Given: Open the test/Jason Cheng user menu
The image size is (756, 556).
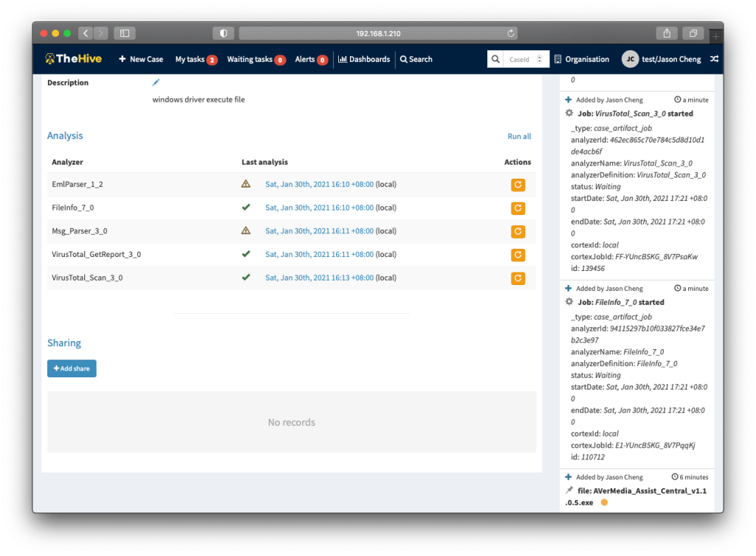Looking at the screenshot, I should pyautogui.click(x=661, y=59).
